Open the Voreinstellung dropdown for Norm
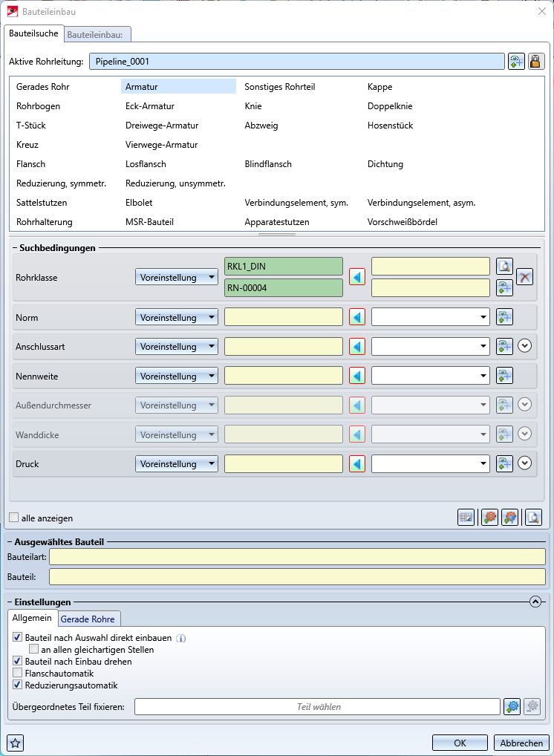Screen dimensions: 554x756 point(177,318)
